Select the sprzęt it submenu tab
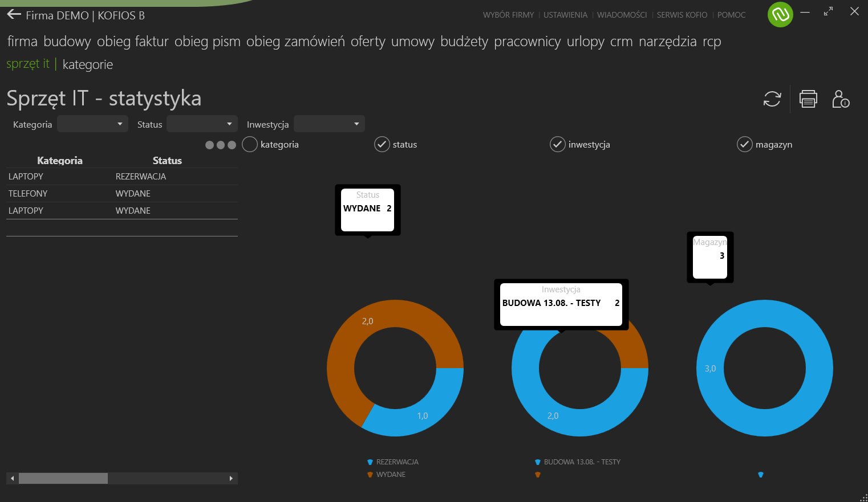The height and width of the screenshot is (502, 868). [x=28, y=64]
